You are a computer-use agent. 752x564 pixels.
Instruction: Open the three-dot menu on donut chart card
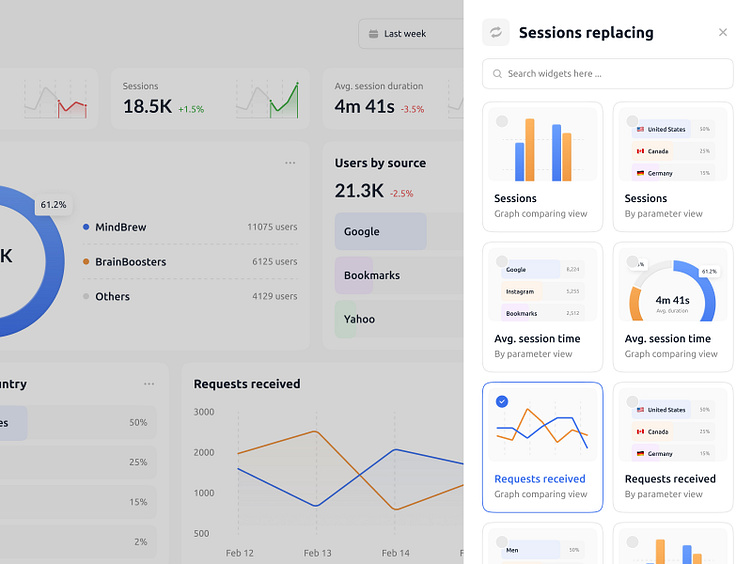pos(290,163)
